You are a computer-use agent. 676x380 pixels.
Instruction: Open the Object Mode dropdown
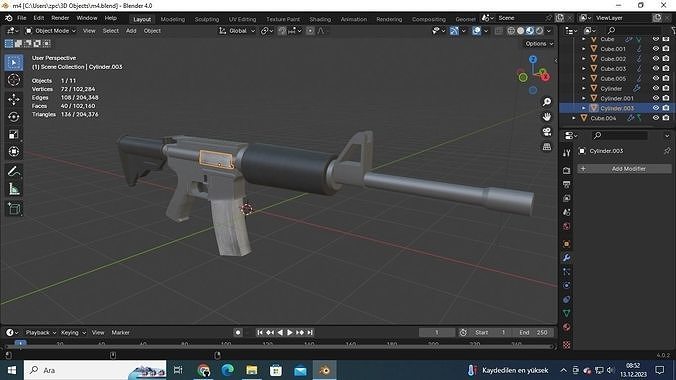pos(50,31)
